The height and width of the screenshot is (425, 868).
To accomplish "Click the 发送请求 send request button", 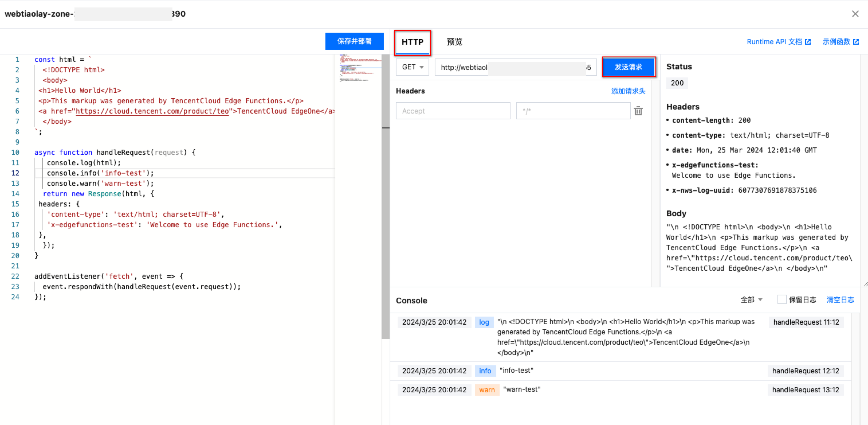I will (x=628, y=67).
